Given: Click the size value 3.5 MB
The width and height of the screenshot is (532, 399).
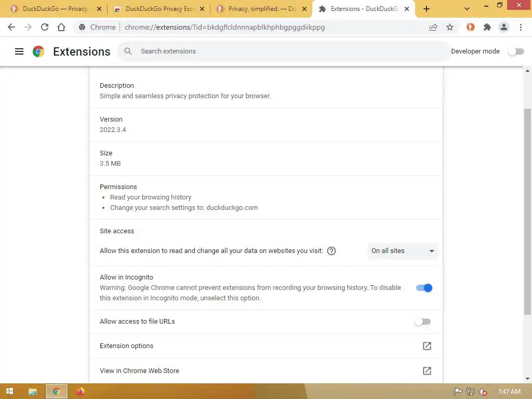Looking at the screenshot, I should 110,164.
